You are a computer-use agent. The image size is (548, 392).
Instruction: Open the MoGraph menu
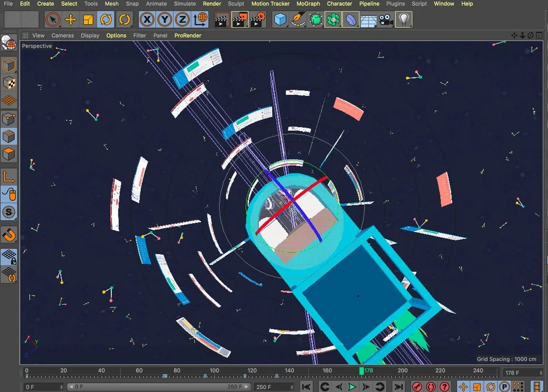click(308, 4)
